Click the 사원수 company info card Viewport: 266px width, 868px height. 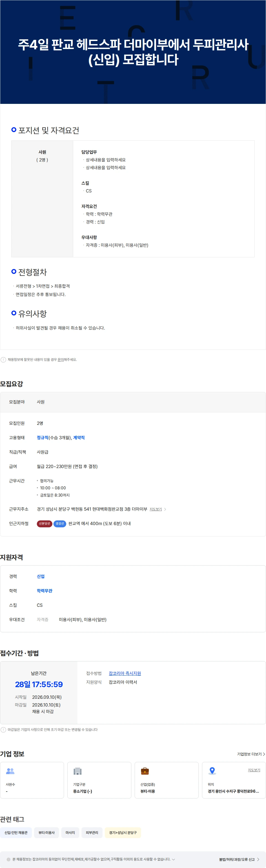coord(32,780)
